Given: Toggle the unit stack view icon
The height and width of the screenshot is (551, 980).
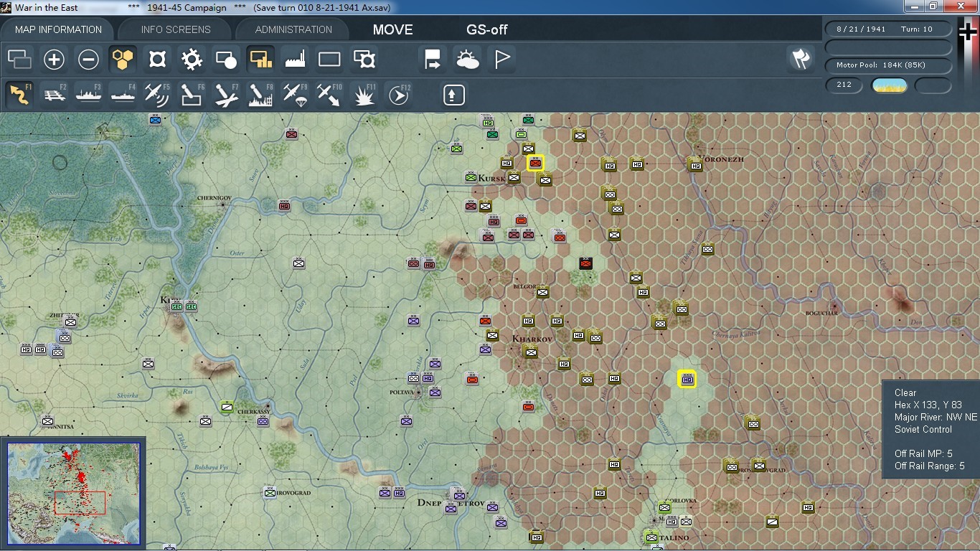Looking at the screenshot, I should click(x=19, y=59).
